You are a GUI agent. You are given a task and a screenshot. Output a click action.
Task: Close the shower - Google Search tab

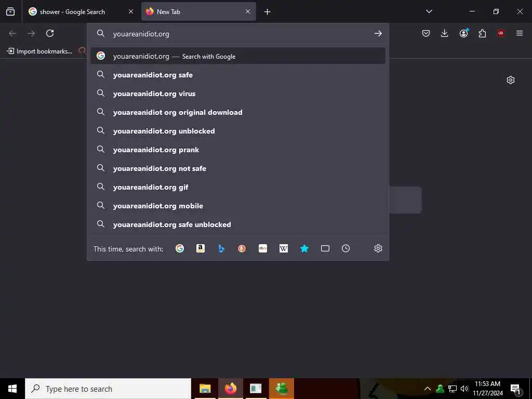(x=130, y=11)
